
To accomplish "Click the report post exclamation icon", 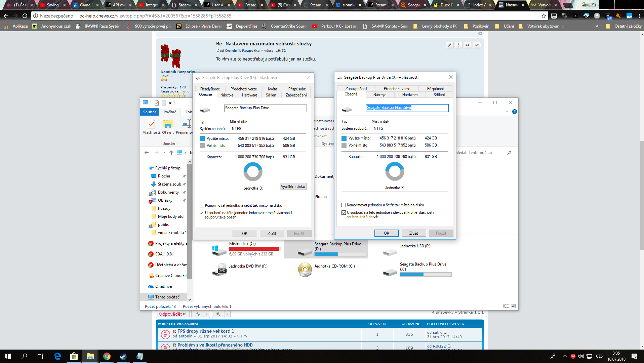I will (459, 45).
